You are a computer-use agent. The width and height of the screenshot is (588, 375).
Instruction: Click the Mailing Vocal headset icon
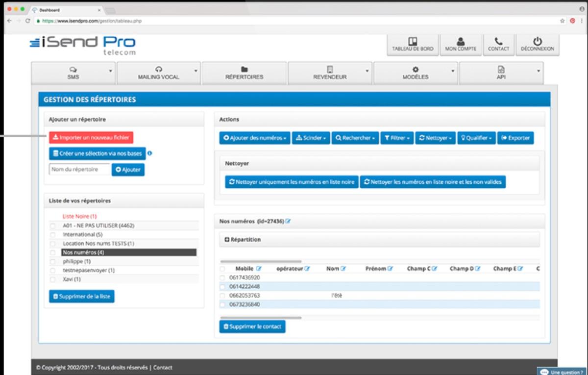pos(158,70)
